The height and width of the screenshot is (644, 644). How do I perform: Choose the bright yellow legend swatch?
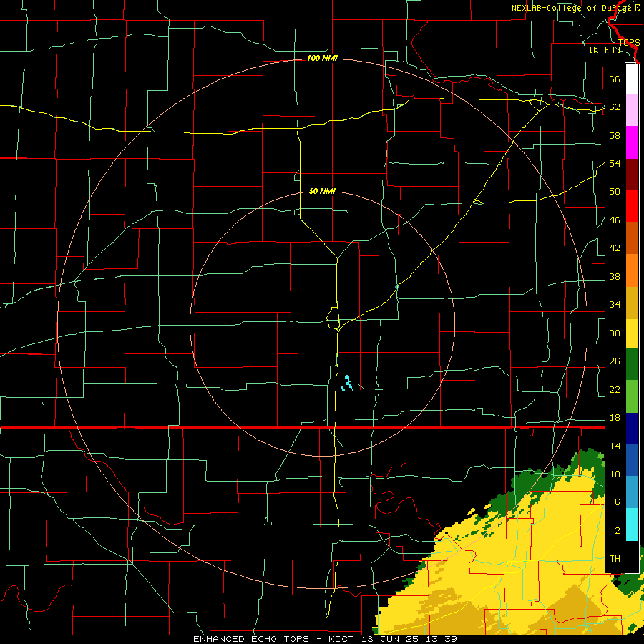[632, 333]
